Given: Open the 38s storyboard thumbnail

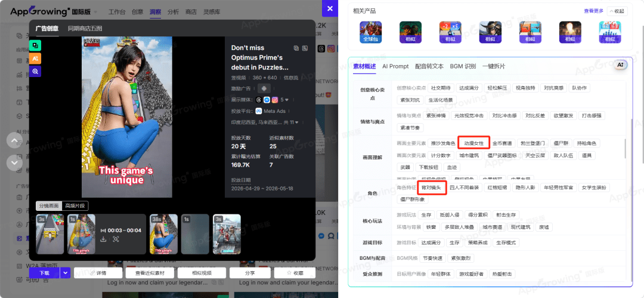Looking at the screenshot, I should (164, 234).
